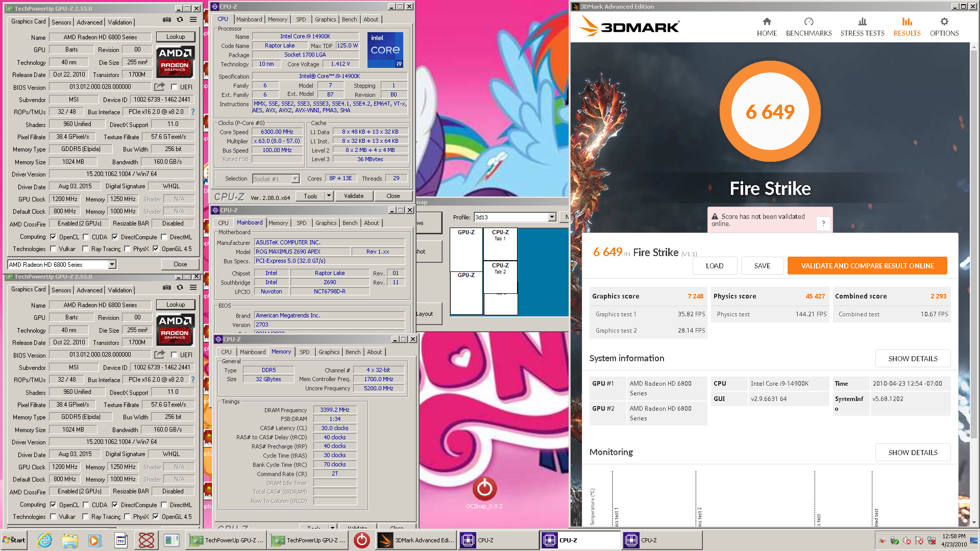Take screenshot in upper GPU-Z window via camera icon
Viewport: 980px width, 551px height.
167,19
